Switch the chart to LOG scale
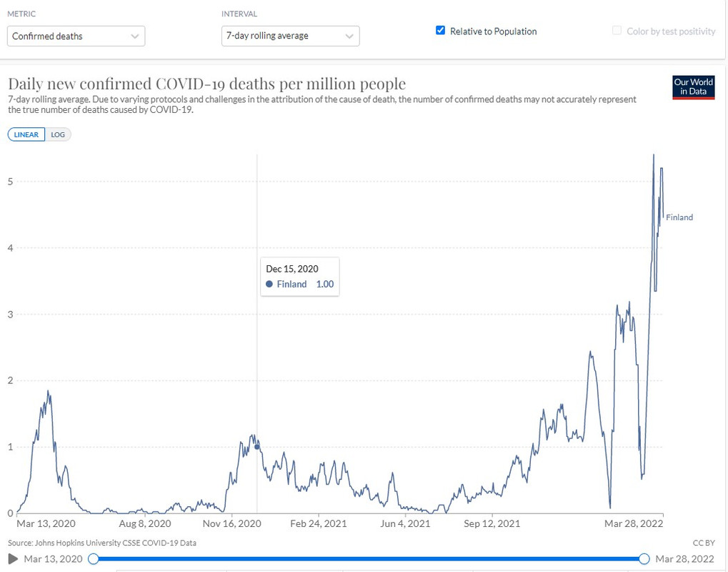 tap(58, 134)
